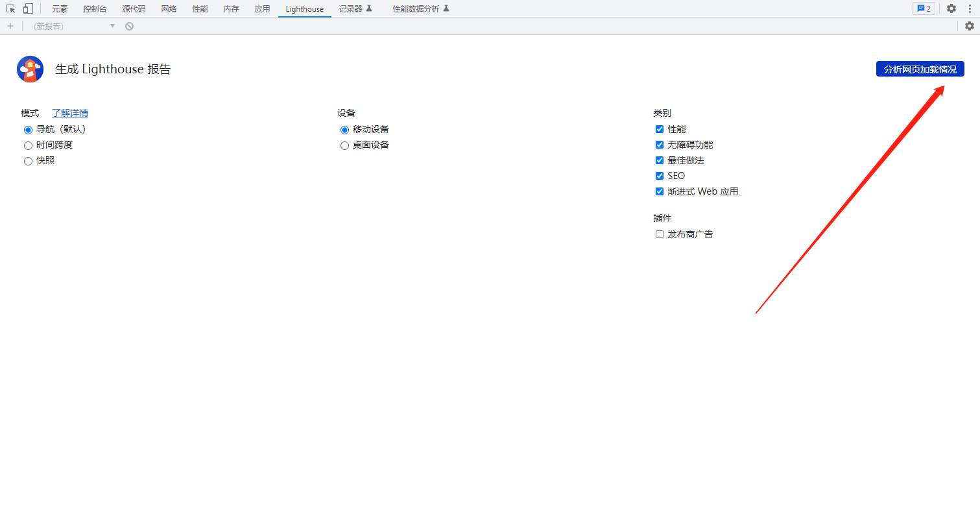This screenshot has width=980, height=521.
Task: Open the issues counter showing 2
Action: [924, 8]
